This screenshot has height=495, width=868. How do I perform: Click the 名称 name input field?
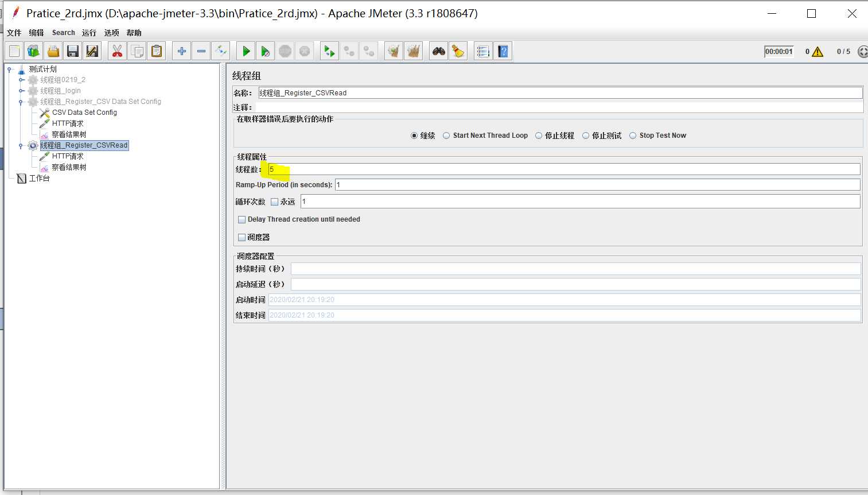(x=560, y=93)
